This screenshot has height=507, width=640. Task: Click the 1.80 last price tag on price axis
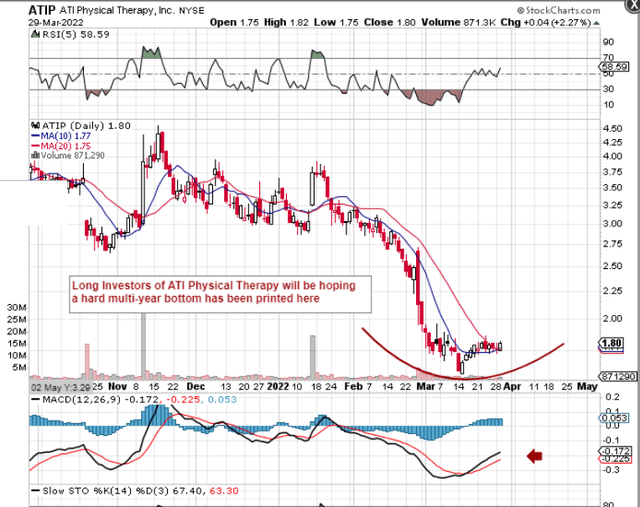coord(611,343)
